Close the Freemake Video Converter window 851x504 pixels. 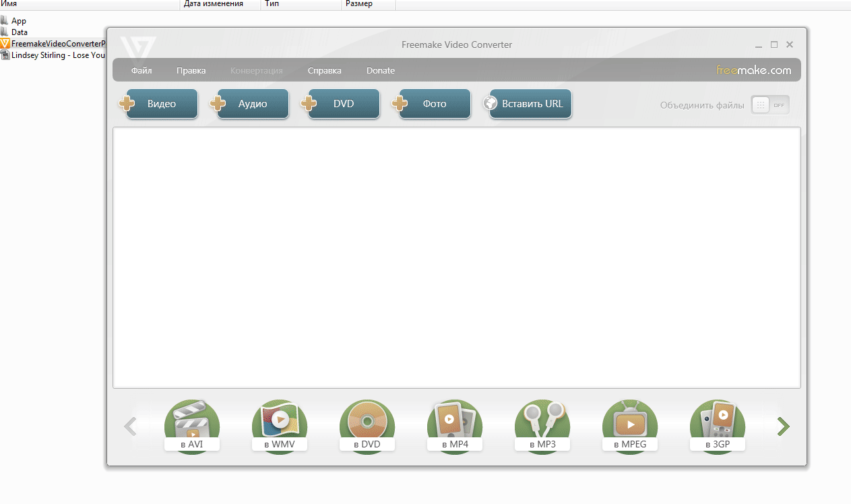tap(790, 44)
